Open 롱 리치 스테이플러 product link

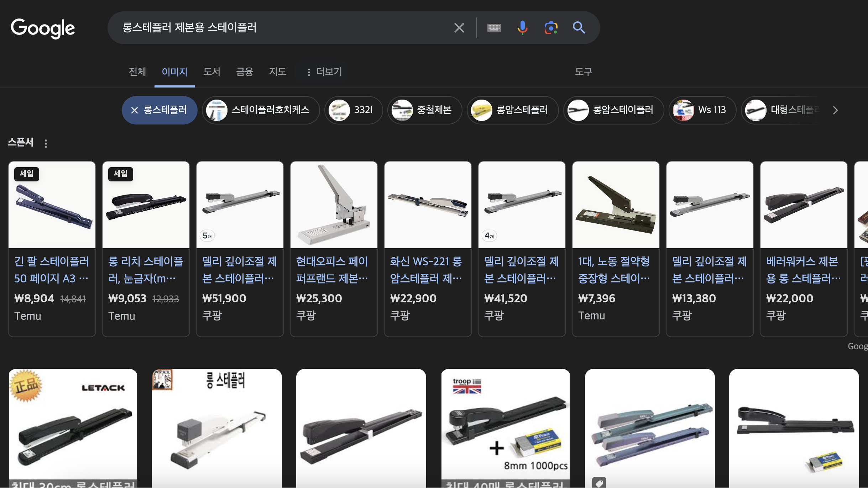(x=146, y=270)
